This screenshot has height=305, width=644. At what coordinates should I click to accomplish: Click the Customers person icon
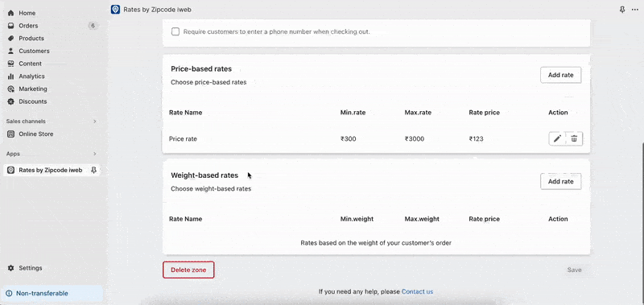click(x=11, y=51)
